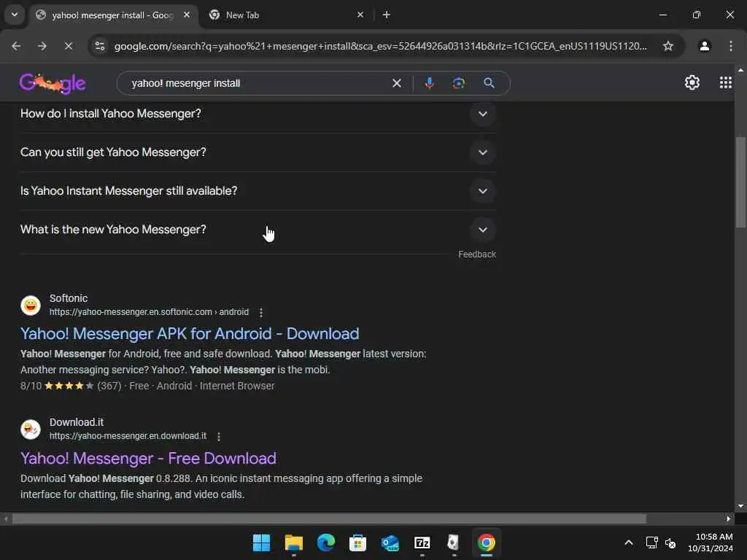Click the Download.it site favicon

pyautogui.click(x=31, y=429)
